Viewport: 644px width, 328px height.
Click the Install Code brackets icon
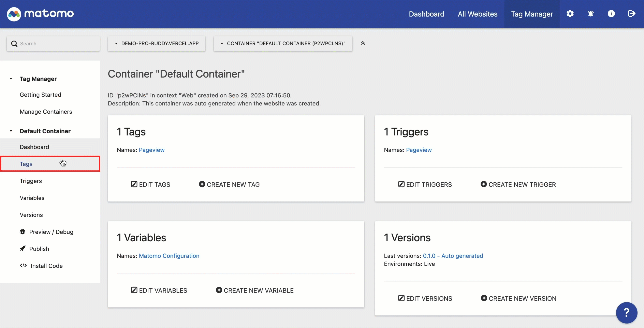point(23,266)
